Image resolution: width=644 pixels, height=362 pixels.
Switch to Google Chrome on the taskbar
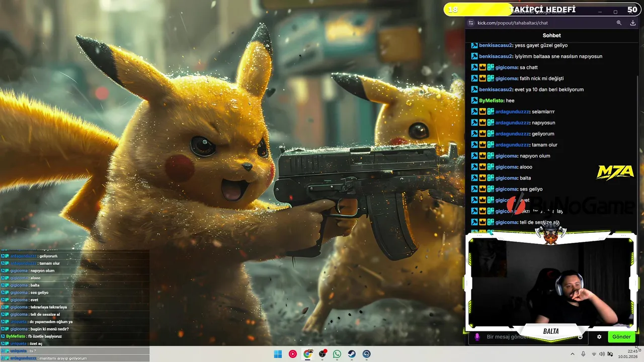coord(307,354)
